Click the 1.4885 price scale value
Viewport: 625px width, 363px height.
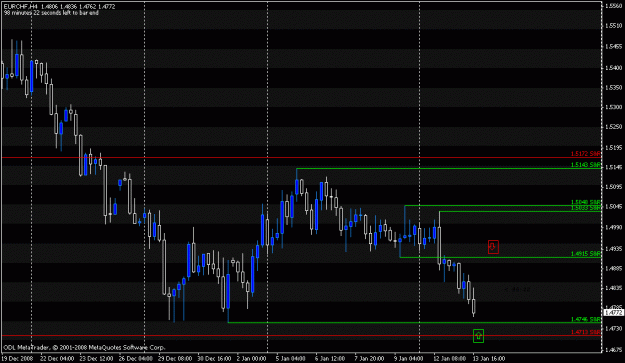(x=614, y=268)
